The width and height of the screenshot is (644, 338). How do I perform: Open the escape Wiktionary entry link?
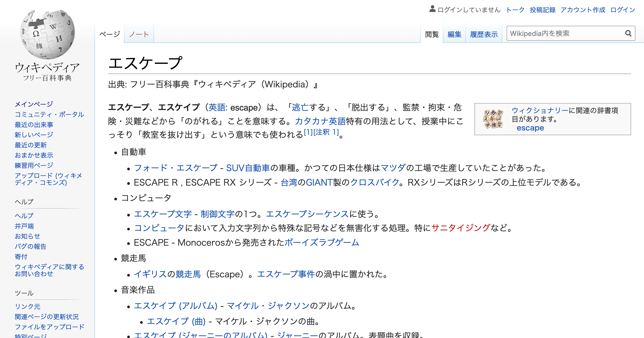(530, 128)
